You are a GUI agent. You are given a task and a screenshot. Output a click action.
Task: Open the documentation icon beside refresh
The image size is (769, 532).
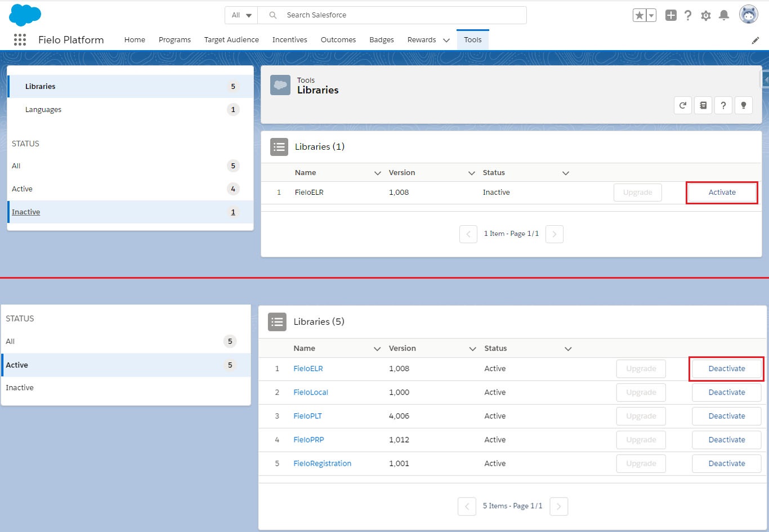tap(703, 105)
